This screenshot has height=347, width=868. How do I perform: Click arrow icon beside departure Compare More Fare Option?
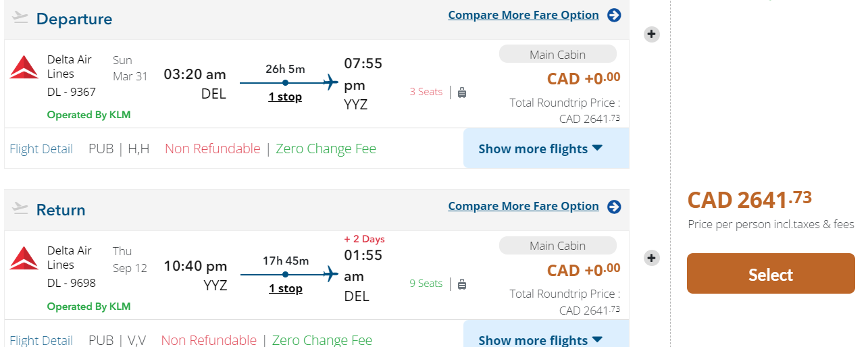click(x=614, y=15)
